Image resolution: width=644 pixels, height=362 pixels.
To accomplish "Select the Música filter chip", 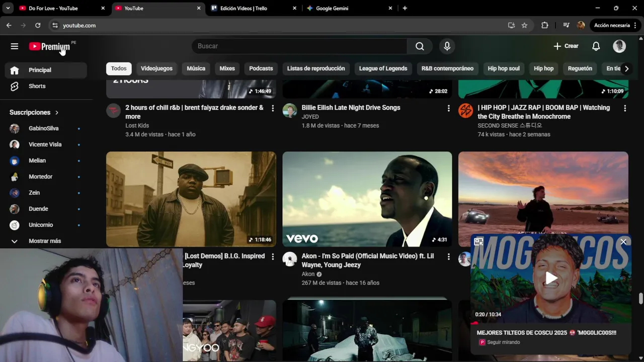I will tap(196, 68).
